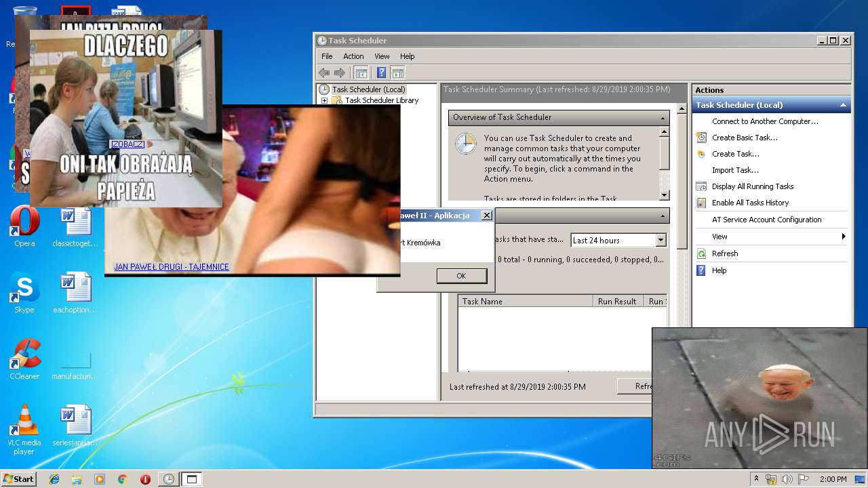868x488 pixels.
Task: Open VLC media player desktop shortcut
Action: click(x=24, y=430)
